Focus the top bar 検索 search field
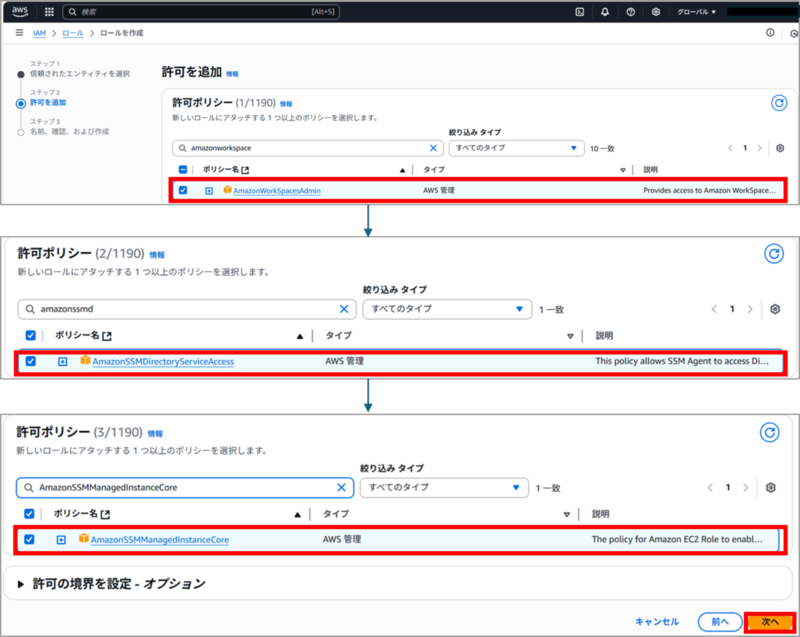The image size is (800, 637). [x=201, y=12]
